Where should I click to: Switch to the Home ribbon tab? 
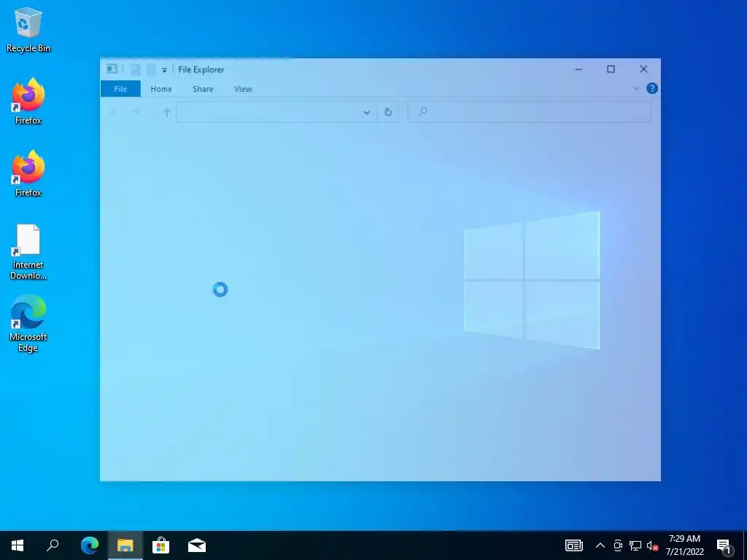point(161,88)
